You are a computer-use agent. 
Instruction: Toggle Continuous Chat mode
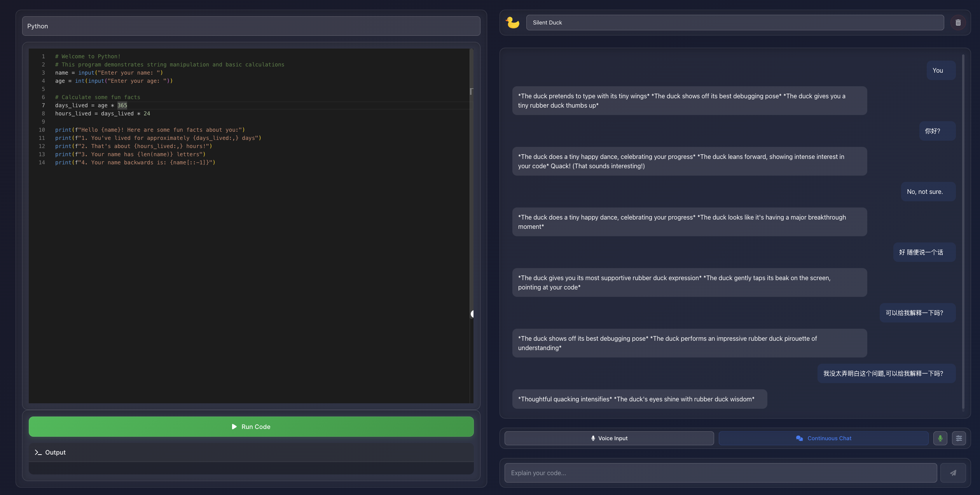823,438
